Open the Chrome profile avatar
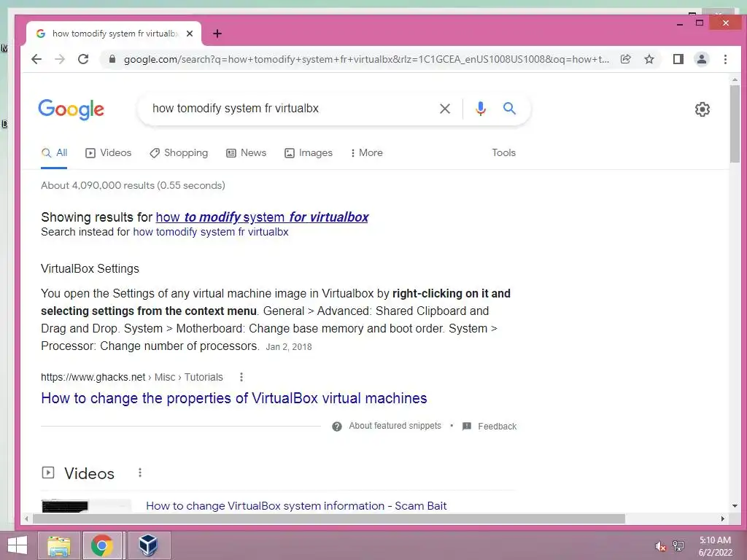The image size is (747, 560). coord(701,59)
